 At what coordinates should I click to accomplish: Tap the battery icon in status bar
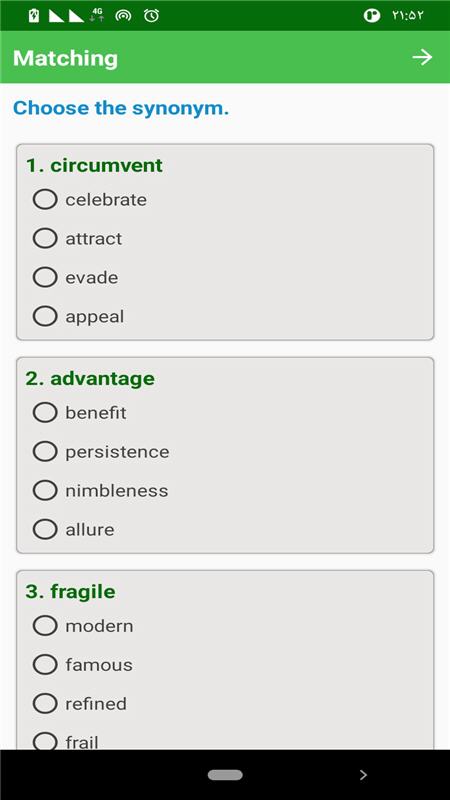click(x=34, y=16)
